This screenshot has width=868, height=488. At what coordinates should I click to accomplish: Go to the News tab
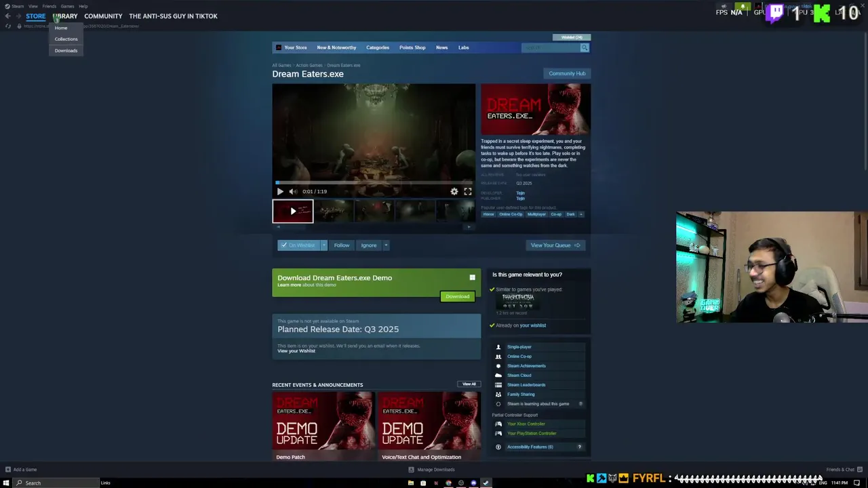click(x=441, y=47)
